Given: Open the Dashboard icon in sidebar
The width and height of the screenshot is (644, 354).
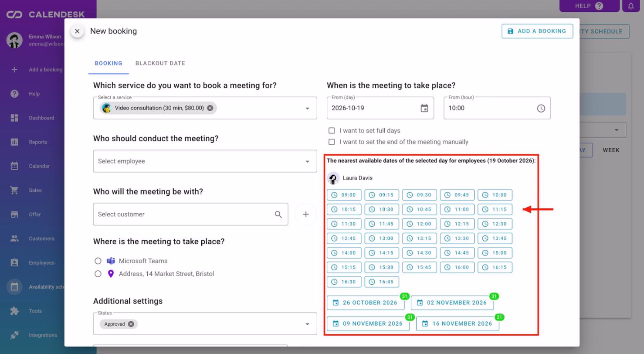Looking at the screenshot, I should coord(14,118).
